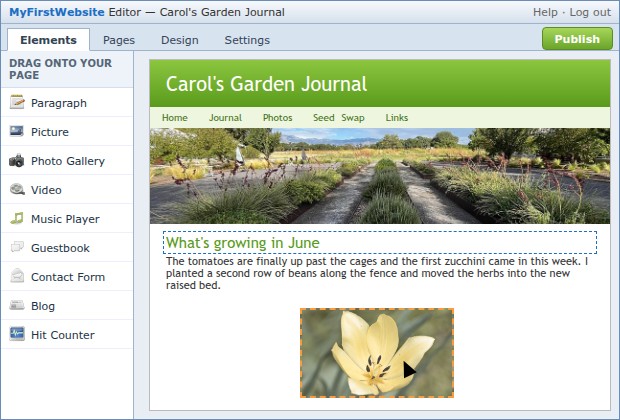The image size is (620, 420).
Task: Click the Photo Gallery camera icon
Action: [x=17, y=161]
